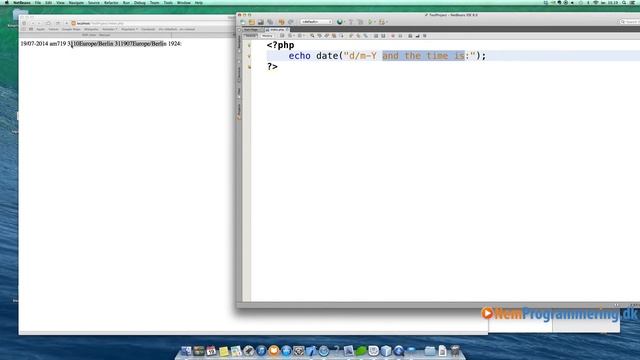Close the index.php editor tab
Image resolution: width=640 pixels, height=360 pixels.
pos(287,29)
